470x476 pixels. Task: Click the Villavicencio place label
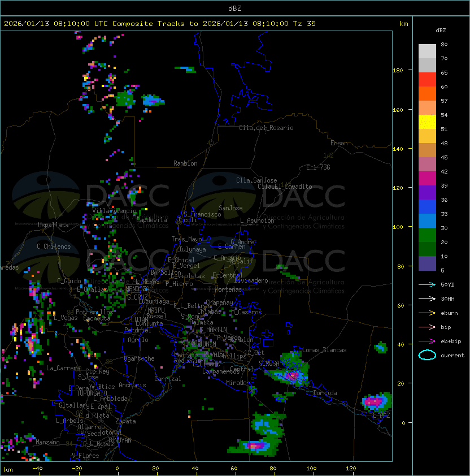pos(114,211)
